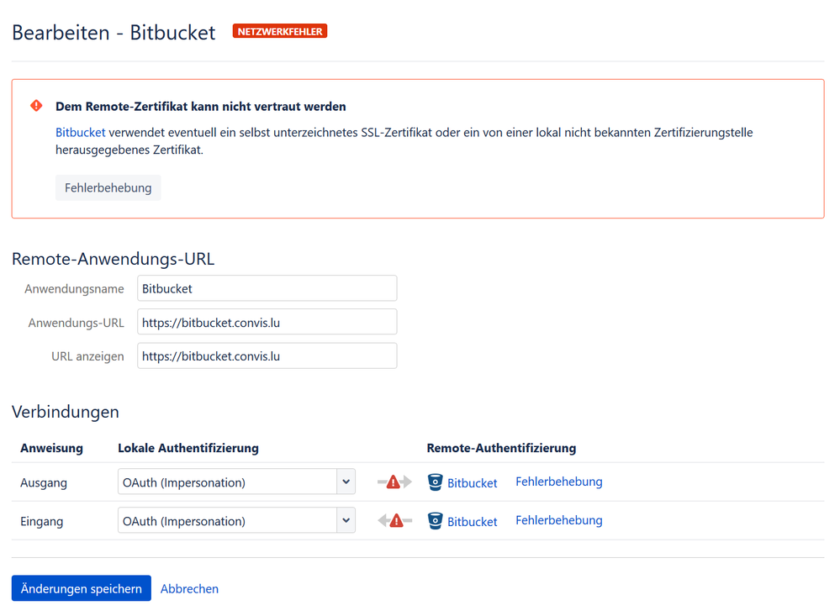Focus the Anwendungsname input field

point(267,288)
